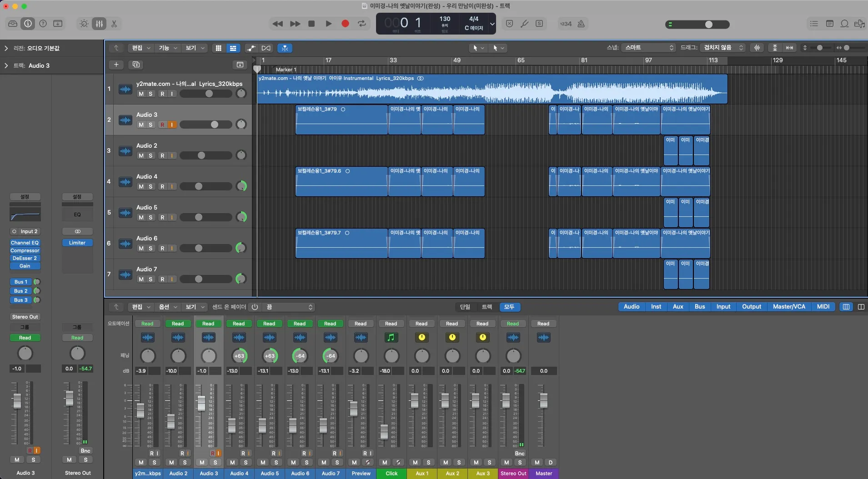
Task: Click the Compressor plugin slot
Action: [25, 250]
